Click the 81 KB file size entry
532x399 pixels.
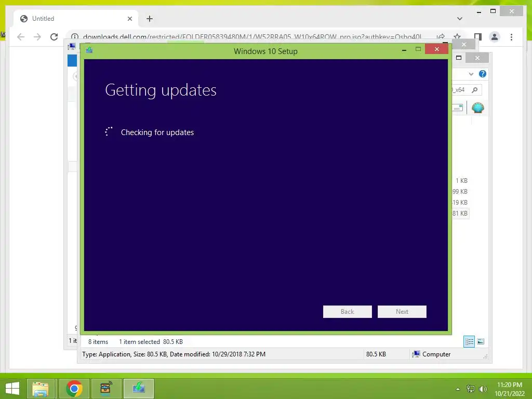460,214
